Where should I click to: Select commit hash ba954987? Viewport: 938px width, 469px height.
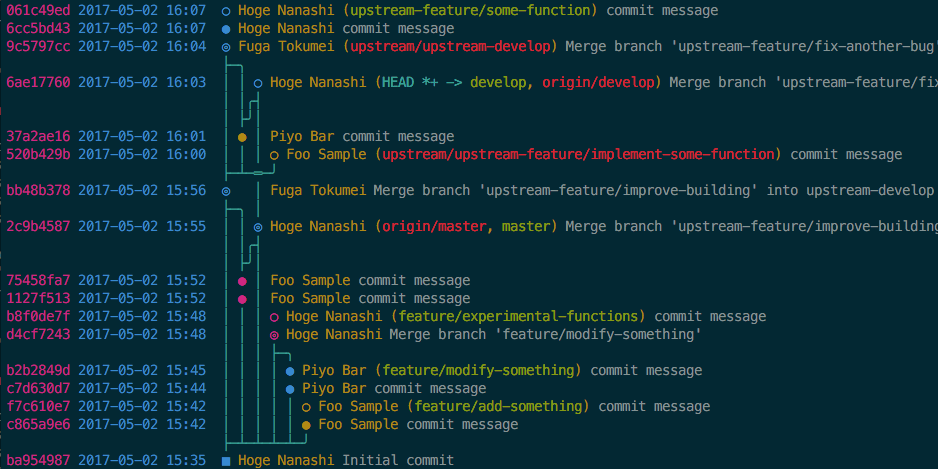pos(38,461)
